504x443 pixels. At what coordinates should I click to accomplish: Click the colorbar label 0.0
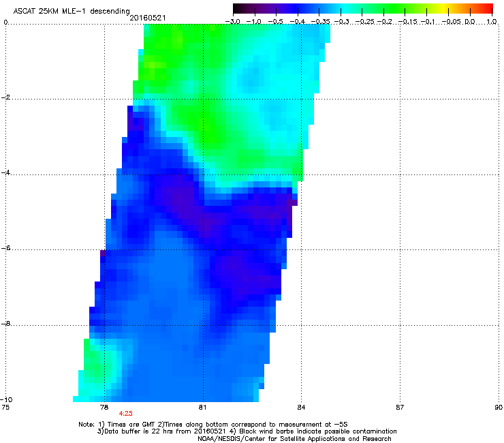point(470,22)
